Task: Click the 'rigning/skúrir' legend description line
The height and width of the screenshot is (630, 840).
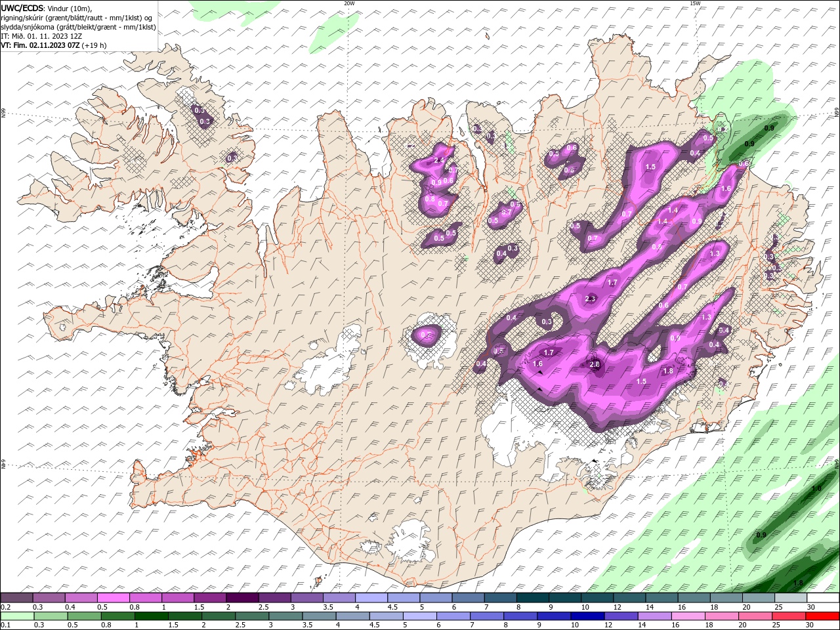Action: pyautogui.click(x=77, y=17)
